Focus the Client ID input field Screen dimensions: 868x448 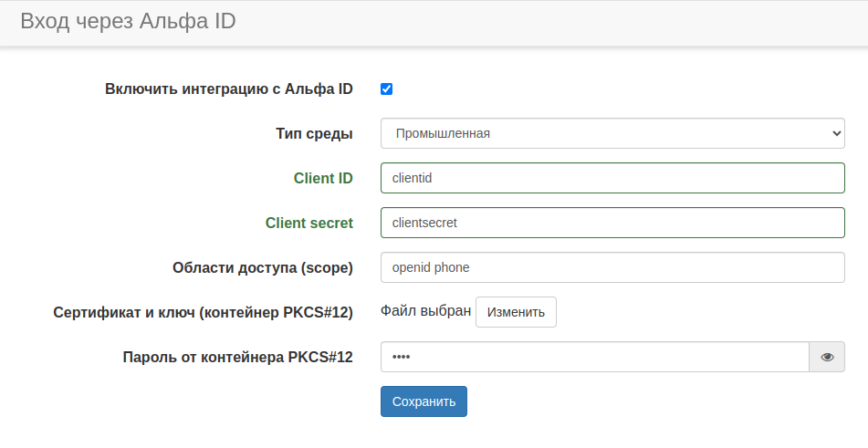pos(612,178)
